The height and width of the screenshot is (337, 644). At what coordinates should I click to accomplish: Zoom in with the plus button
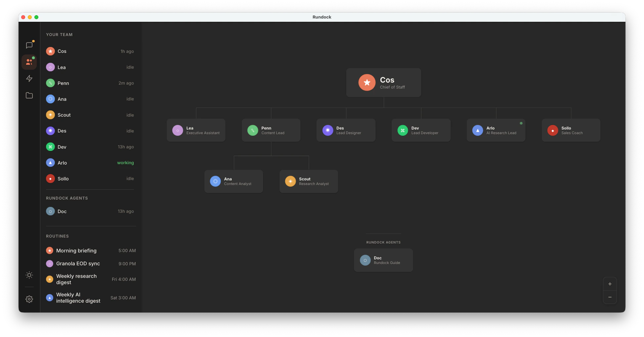tap(610, 284)
